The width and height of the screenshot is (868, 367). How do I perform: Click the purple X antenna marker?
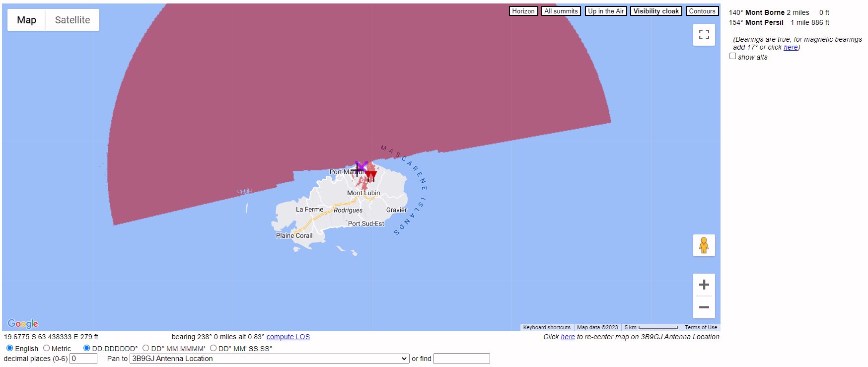point(362,166)
